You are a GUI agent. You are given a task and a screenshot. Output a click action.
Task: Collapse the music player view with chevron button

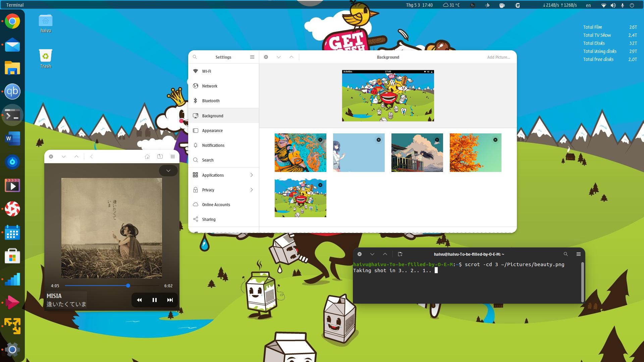(168, 171)
